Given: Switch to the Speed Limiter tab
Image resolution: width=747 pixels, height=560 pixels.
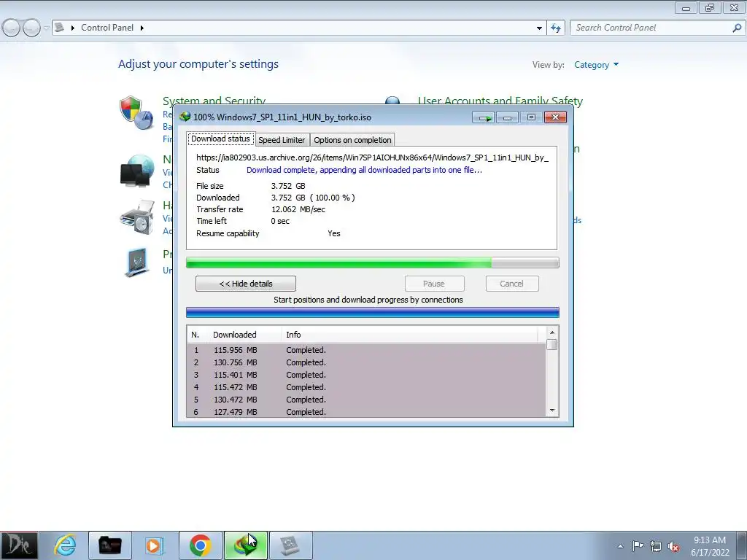Looking at the screenshot, I should click(x=282, y=140).
